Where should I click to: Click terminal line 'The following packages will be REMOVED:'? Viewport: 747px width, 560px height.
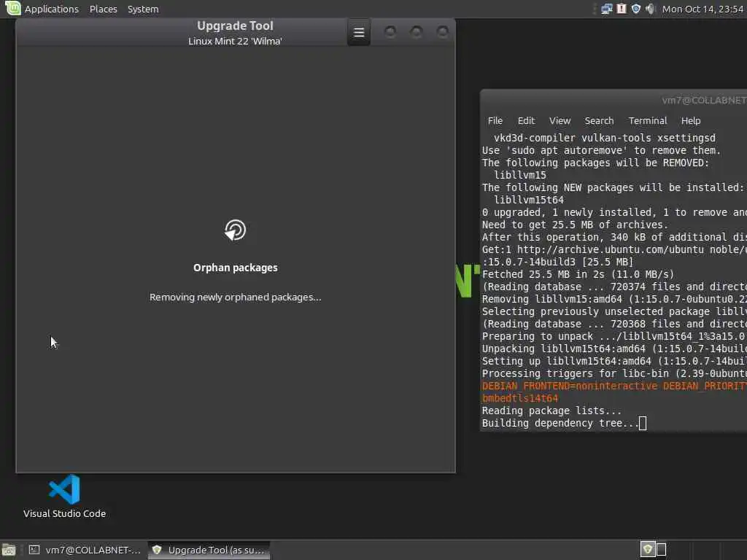point(595,163)
